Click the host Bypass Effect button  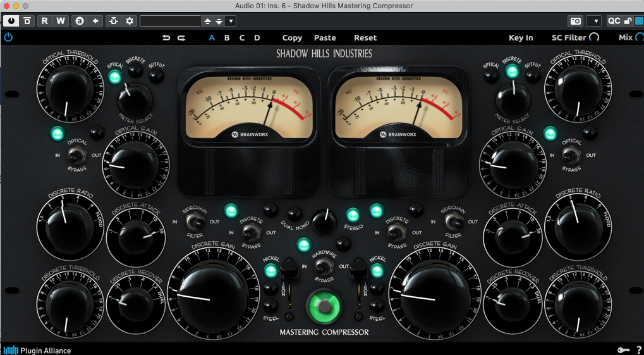click(x=27, y=21)
